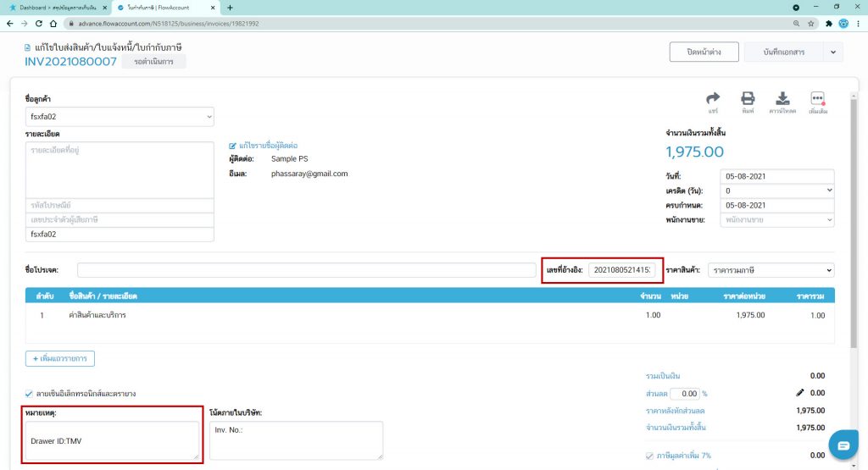Open the blue chat support bubble
Image resolution: width=868 pixels, height=470 pixels.
tap(843, 445)
